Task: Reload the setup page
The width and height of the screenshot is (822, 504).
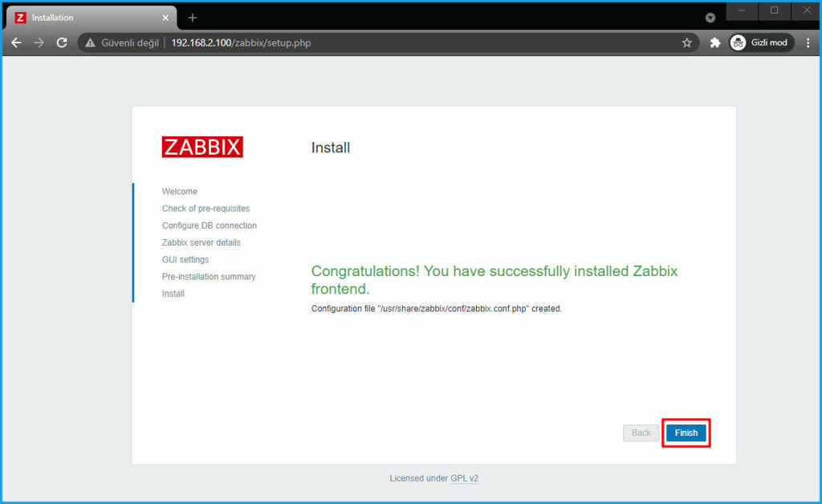Action: coord(62,43)
